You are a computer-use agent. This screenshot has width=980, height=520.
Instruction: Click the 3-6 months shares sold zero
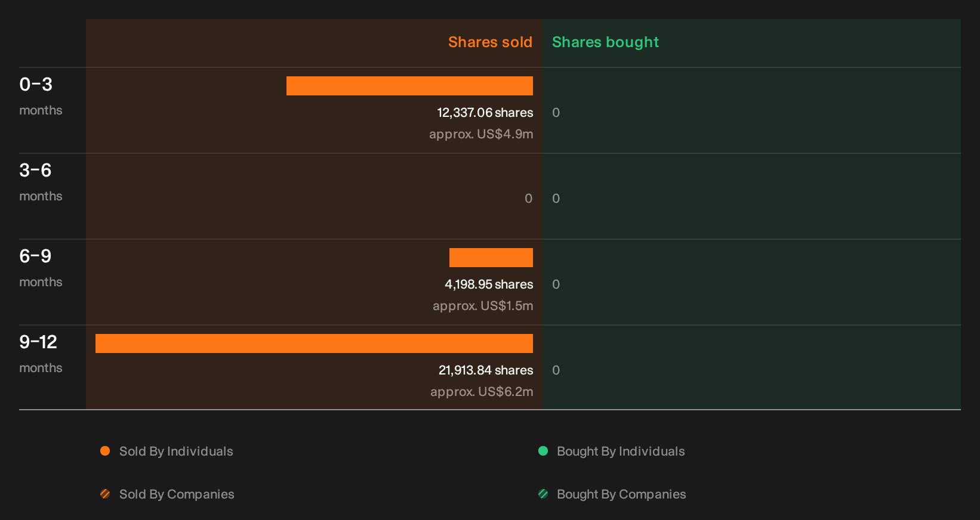coord(528,199)
